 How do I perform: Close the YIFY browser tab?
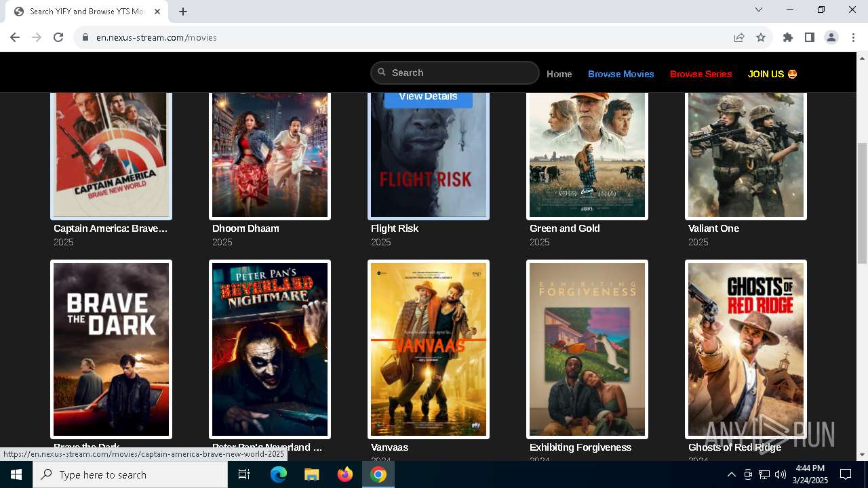coord(158,12)
